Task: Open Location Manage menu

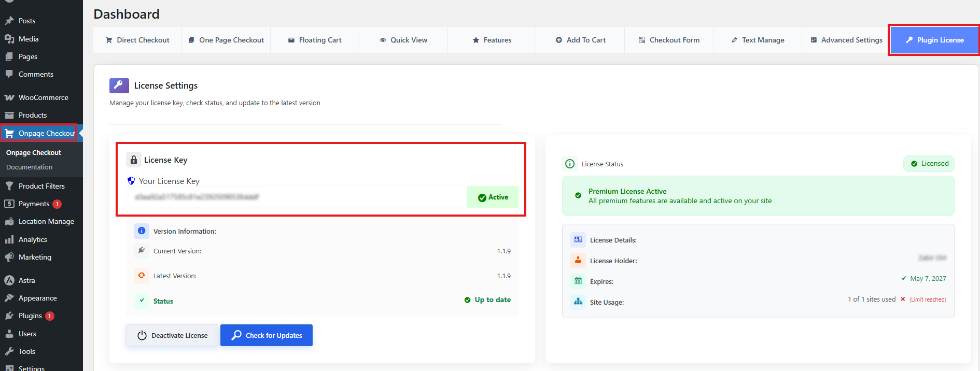Action: click(x=41, y=221)
